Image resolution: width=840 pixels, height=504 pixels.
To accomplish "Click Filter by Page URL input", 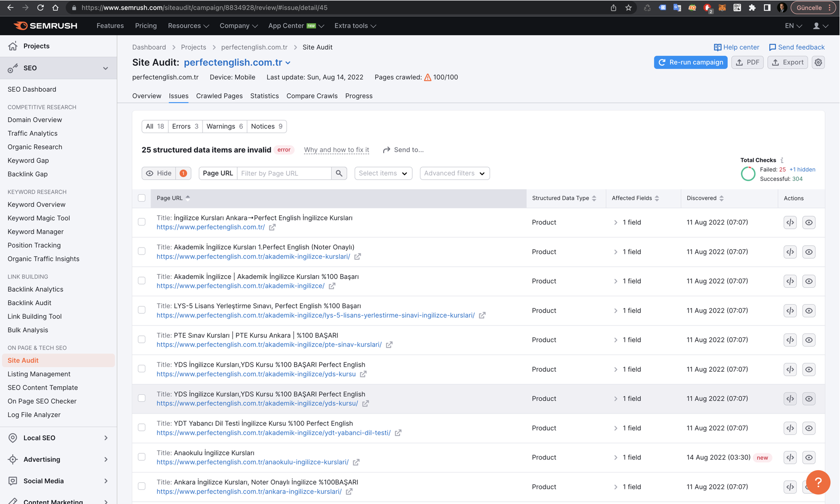I will 284,173.
